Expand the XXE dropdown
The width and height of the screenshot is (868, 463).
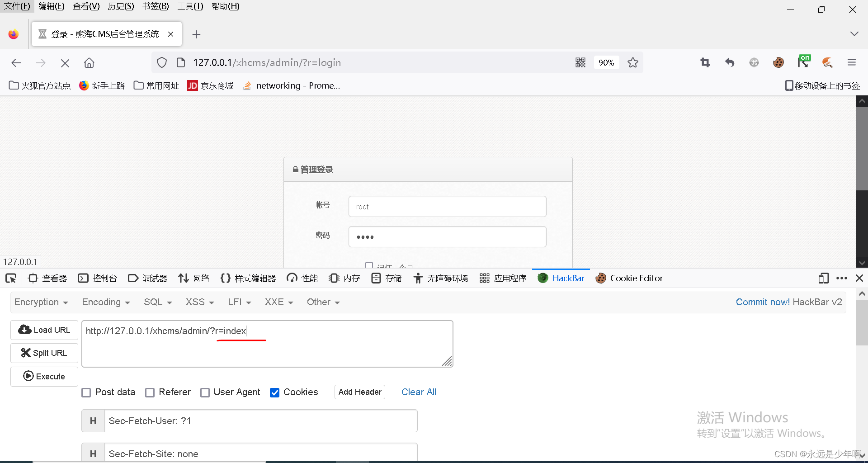(x=279, y=302)
